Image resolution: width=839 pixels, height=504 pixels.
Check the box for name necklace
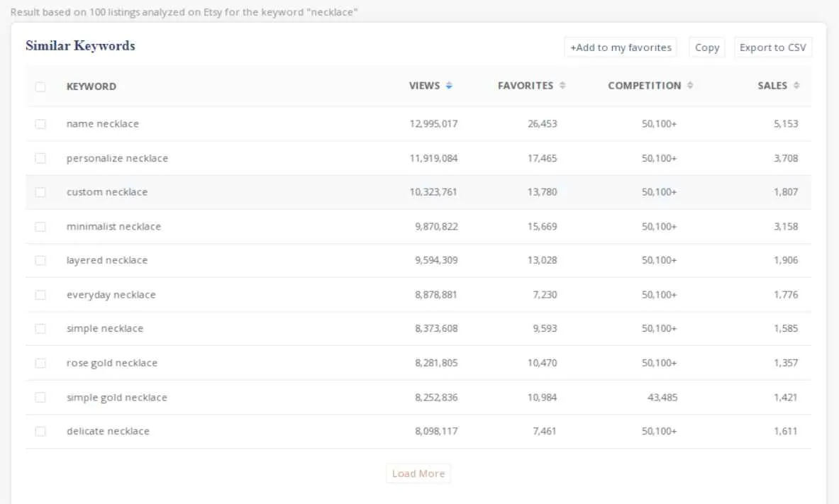(x=40, y=124)
